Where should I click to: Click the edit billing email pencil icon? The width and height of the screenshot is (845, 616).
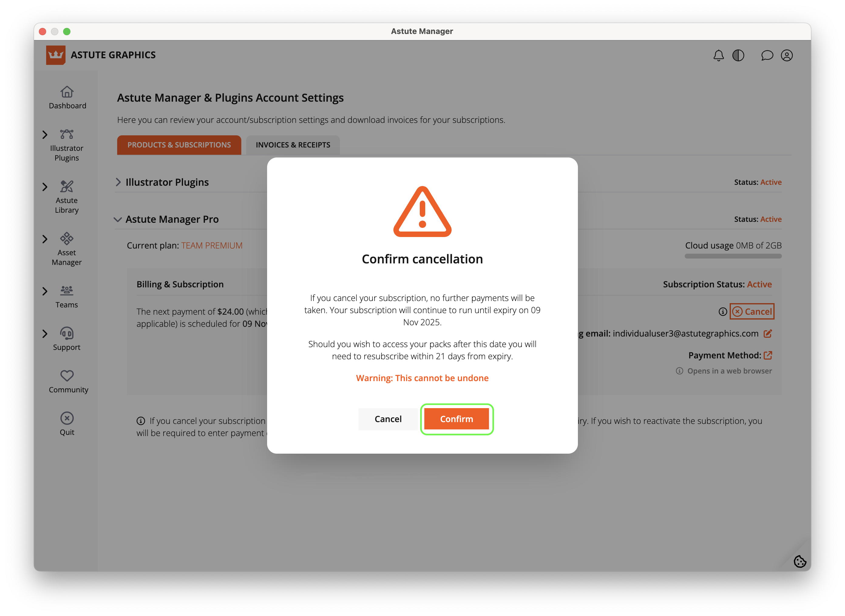pos(767,333)
